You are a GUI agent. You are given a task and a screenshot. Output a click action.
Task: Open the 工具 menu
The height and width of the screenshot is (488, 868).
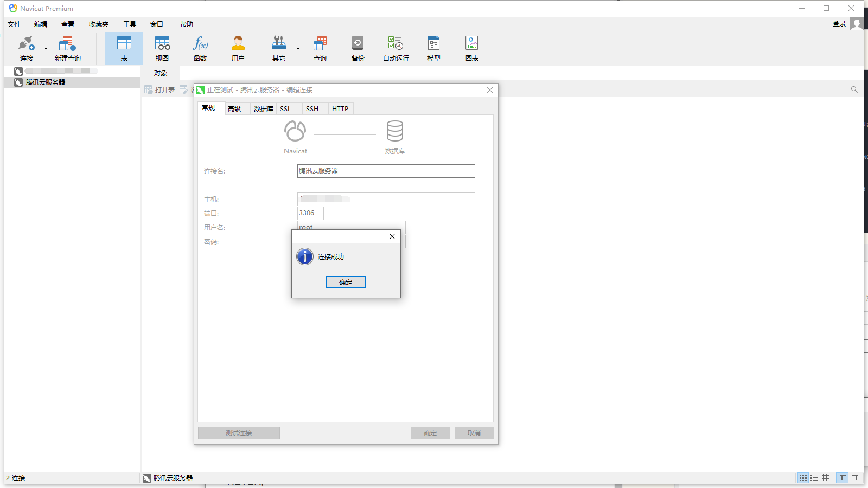[x=130, y=24]
